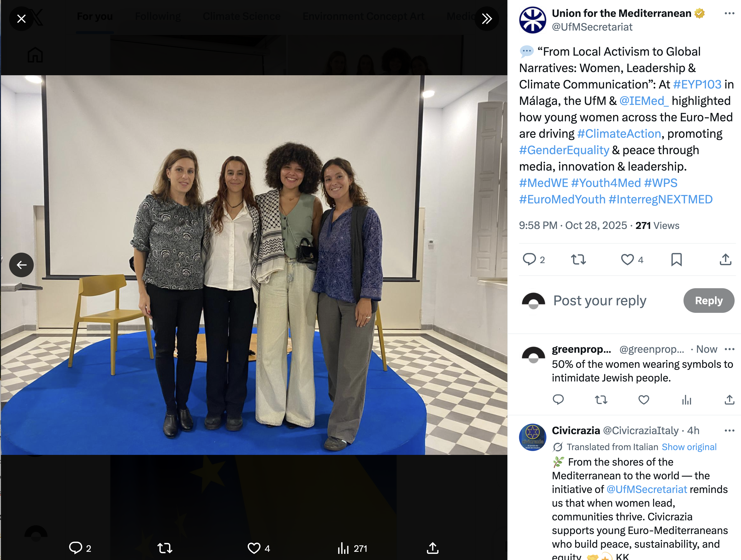Repost the main tweet in side panel
741x560 pixels.
578,260
